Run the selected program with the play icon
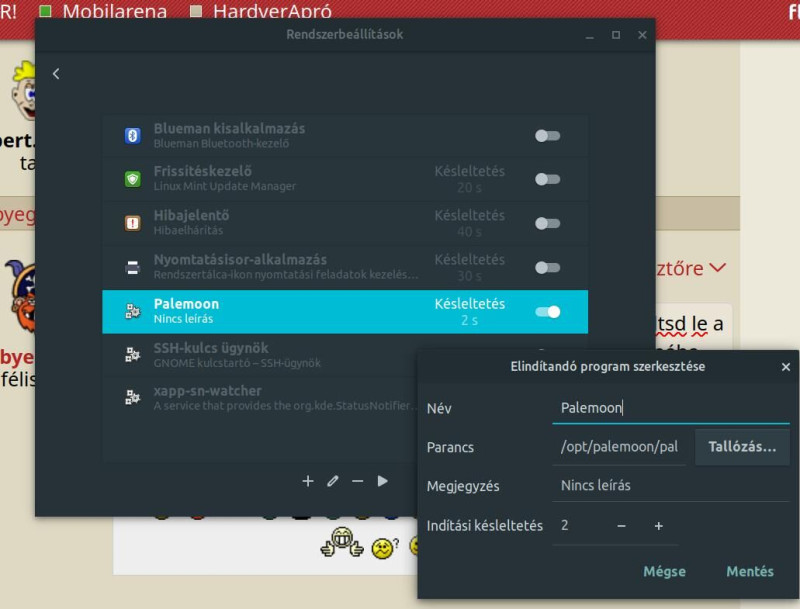 tap(383, 481)
